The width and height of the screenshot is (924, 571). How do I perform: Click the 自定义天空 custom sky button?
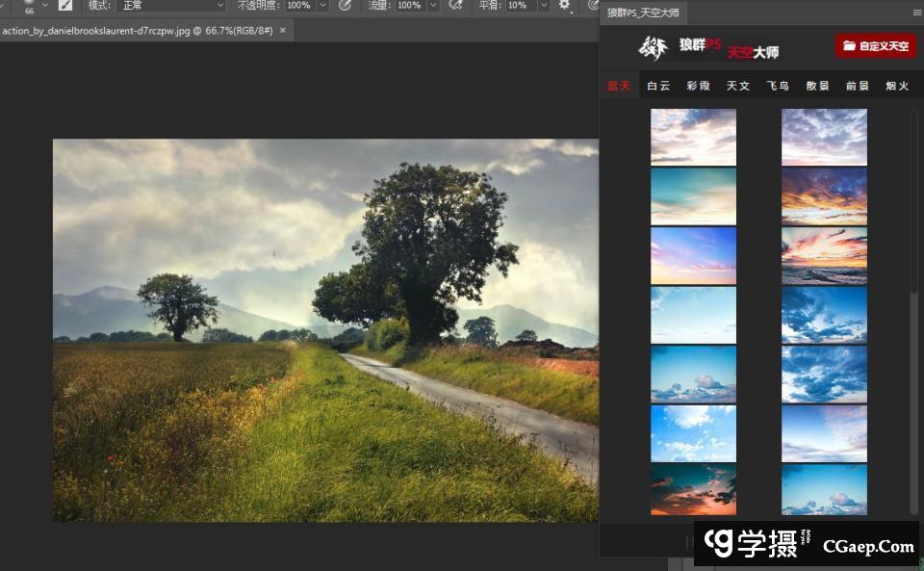tap(876, 46)
